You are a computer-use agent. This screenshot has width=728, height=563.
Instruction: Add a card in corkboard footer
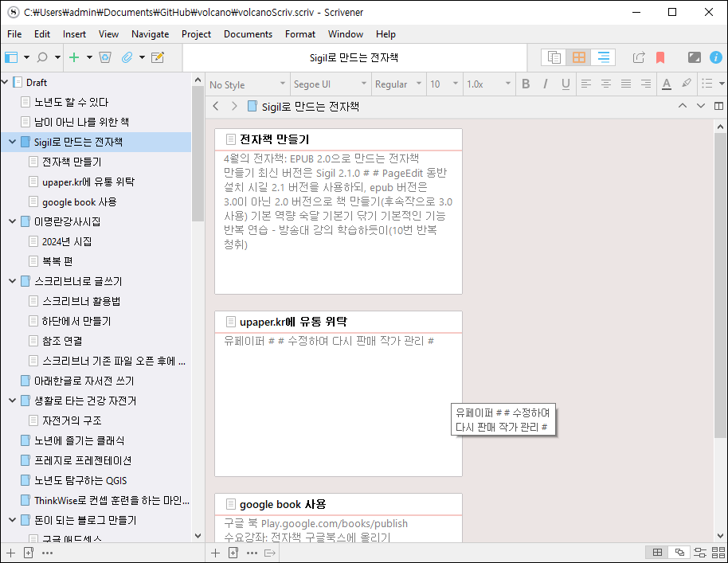215,553
